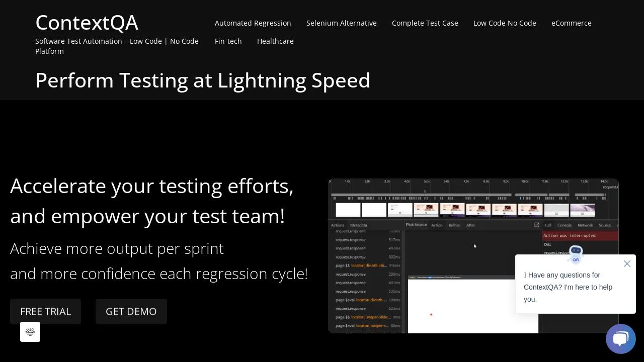
Task: Click the Perform Testing at Lightning Speed heading
Action: pos(203,80)
